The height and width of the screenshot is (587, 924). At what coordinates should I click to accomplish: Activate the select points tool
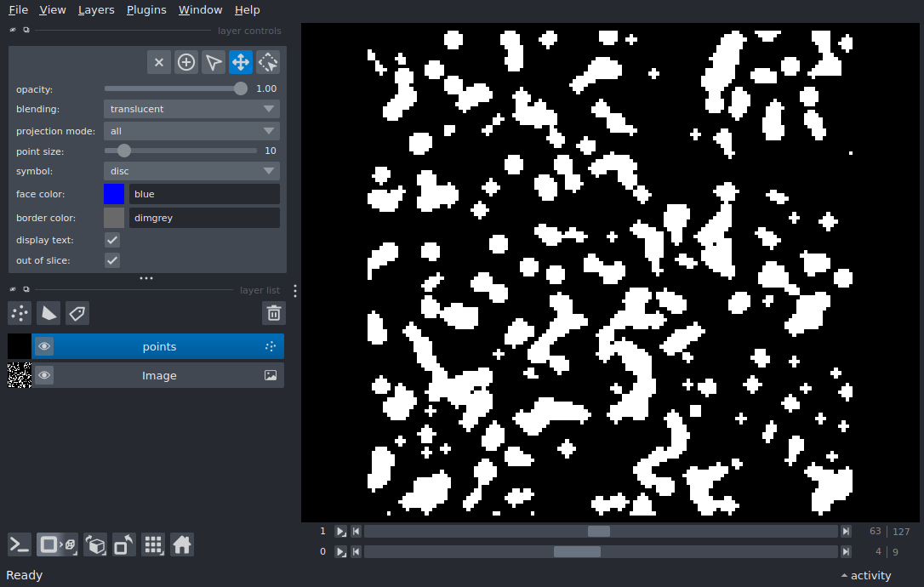coord(214,62)
